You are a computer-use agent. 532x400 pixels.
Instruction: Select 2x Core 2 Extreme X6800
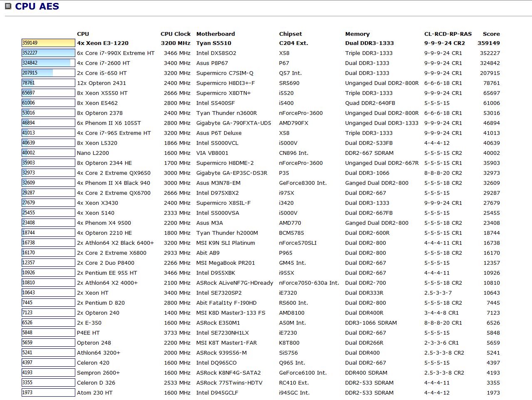pos(111,253)
